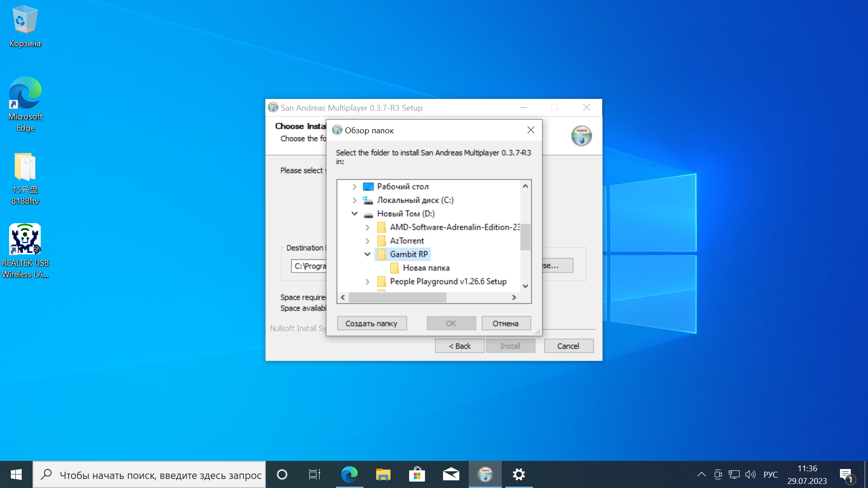Click folder tree vertical scrollbar down arrow
Viewport: 868px width, 488px height.
[x=525, y=286]
